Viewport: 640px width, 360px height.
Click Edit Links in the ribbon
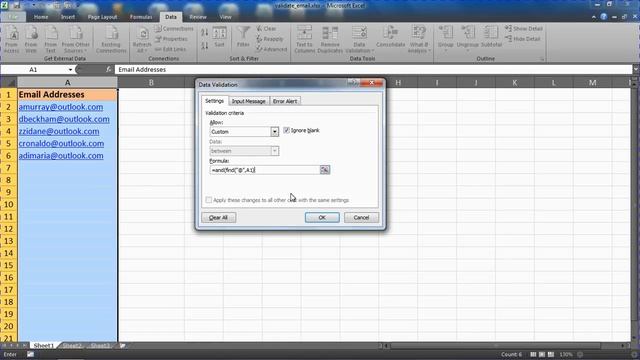coord(171,49)
